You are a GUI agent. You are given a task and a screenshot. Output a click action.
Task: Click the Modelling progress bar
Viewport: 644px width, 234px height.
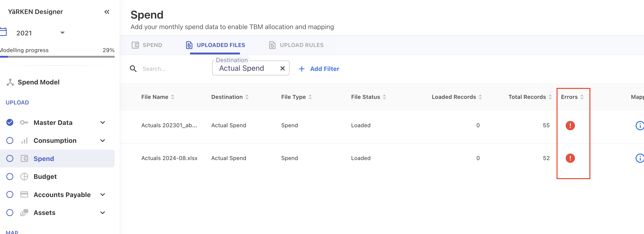57,57
